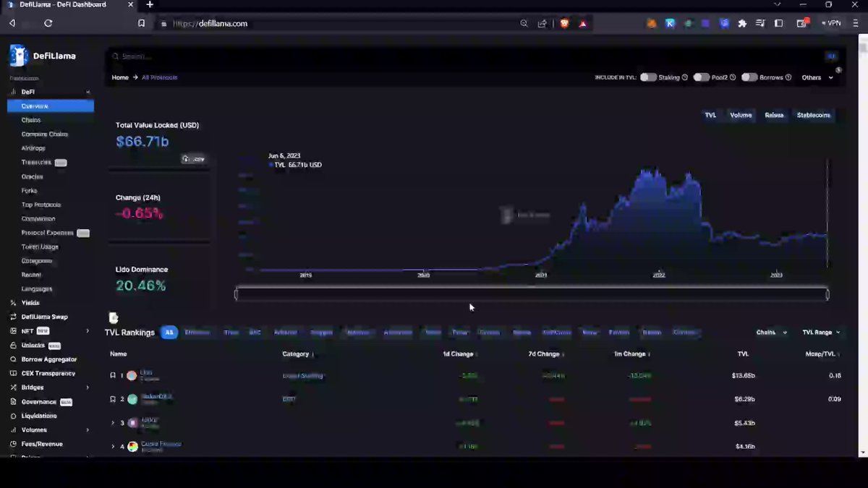
Task: Bookmark the MakerDAO protocol row
Action: point(113,399)
